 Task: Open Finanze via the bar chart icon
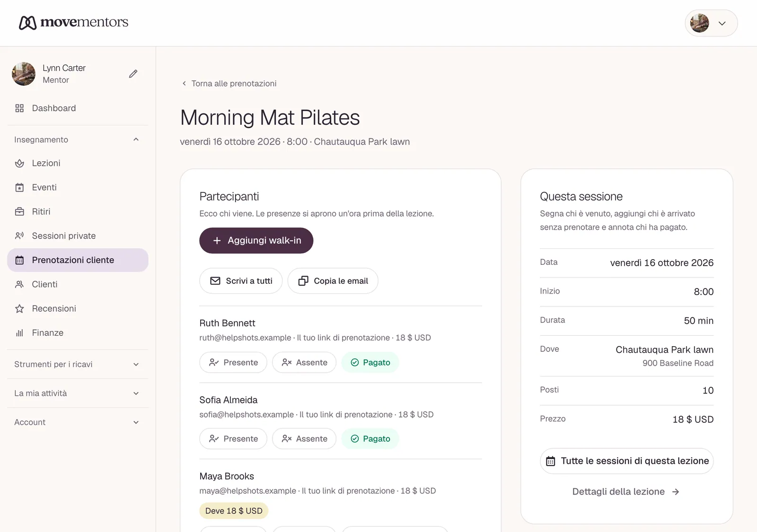(x=19, y=333)
